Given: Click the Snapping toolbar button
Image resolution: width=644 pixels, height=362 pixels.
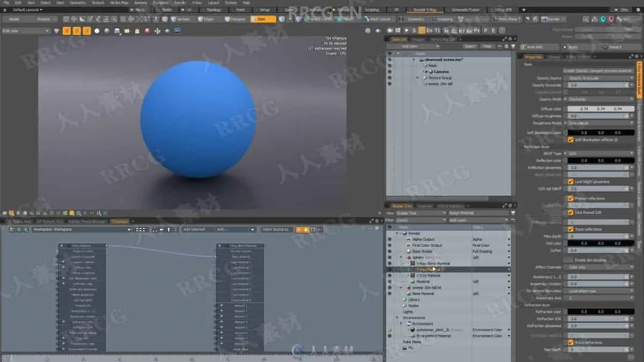Looking at the screenshot, I should 442,19.
